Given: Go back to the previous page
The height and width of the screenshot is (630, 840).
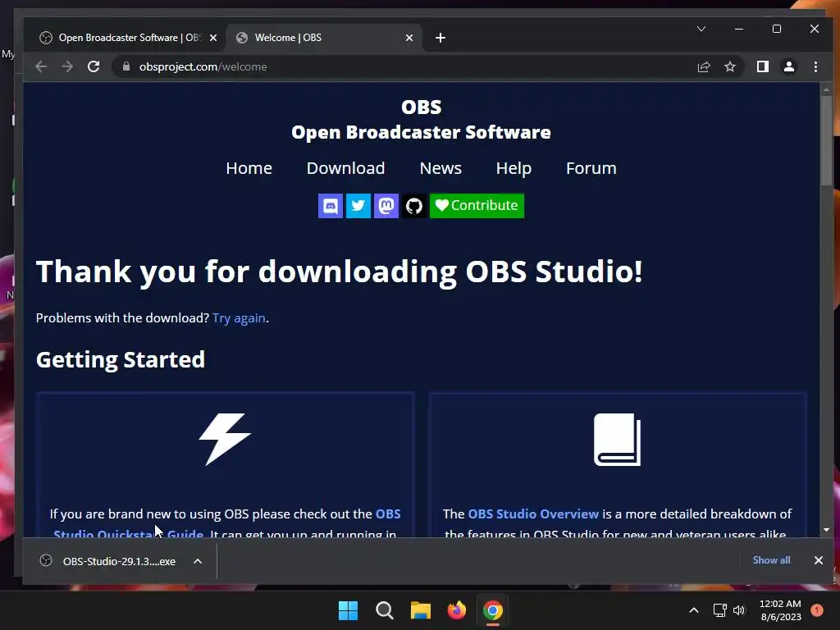Looking at the screenshot, I should point(41,66).
